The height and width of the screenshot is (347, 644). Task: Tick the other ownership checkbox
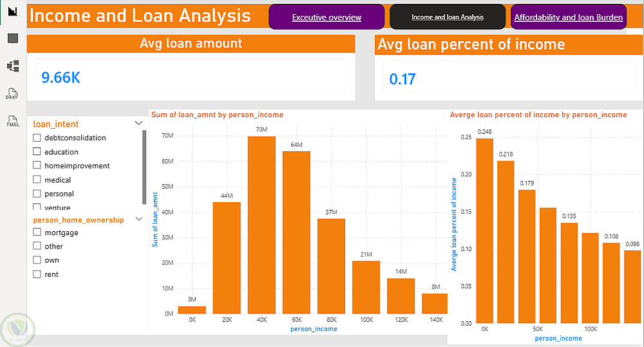coord(37,246)
